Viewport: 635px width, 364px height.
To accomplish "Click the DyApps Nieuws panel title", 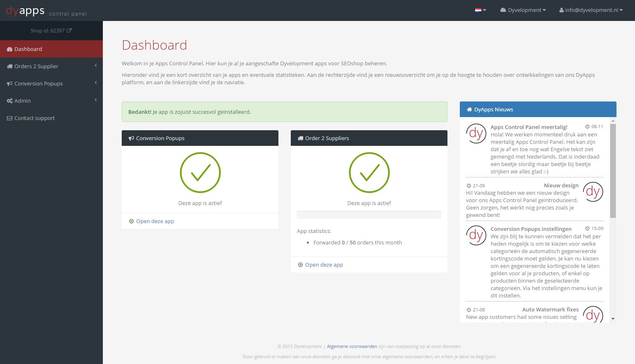I will click(x=494, y=110).
